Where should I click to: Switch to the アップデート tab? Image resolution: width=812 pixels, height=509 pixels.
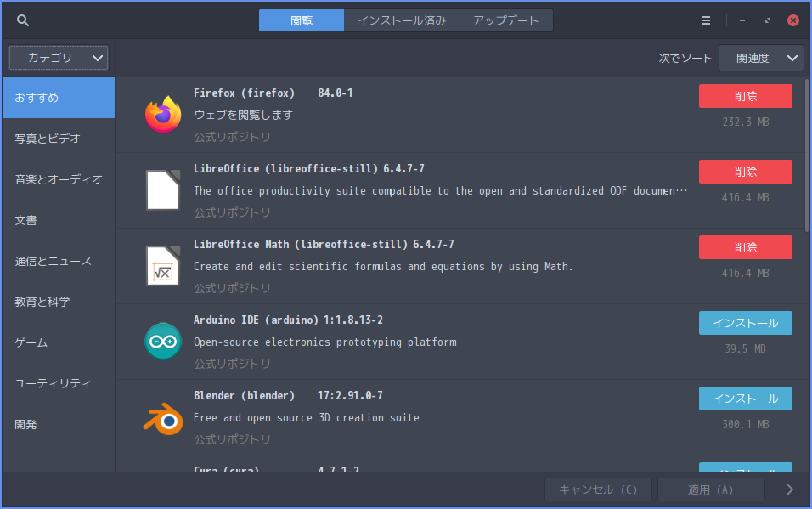tap(506, 20)
